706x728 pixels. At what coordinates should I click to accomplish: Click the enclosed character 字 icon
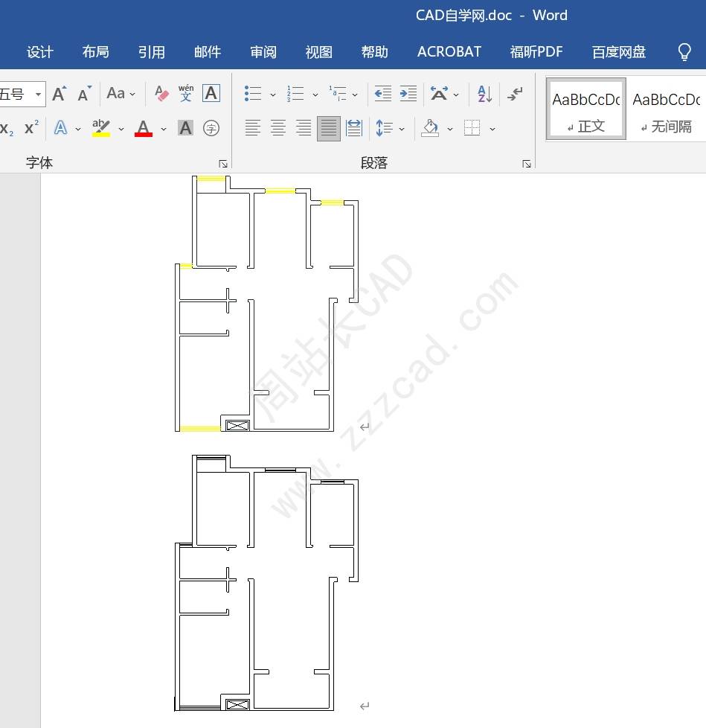tap(211, 128)
